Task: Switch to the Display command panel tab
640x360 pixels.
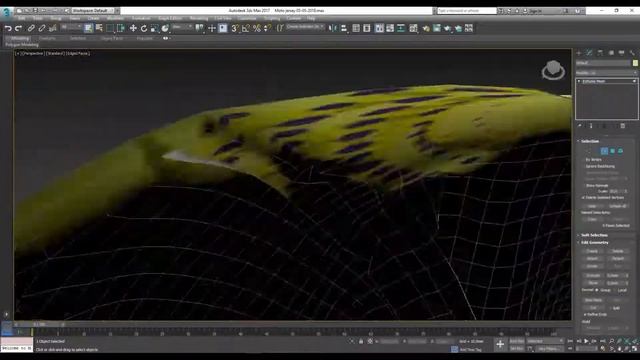Action: (621, 53)
